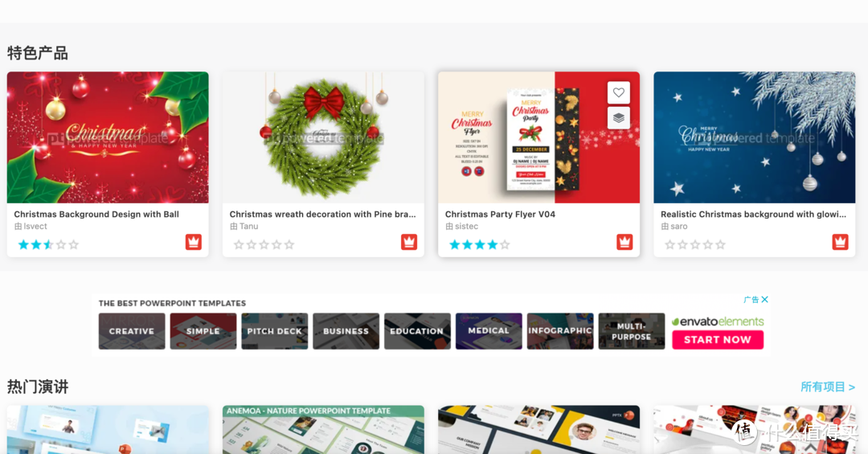This screenshot has height=454, width=868.
Task: Click premium crown badge on Christmas Party Flyer card
Action: point(624,242)
